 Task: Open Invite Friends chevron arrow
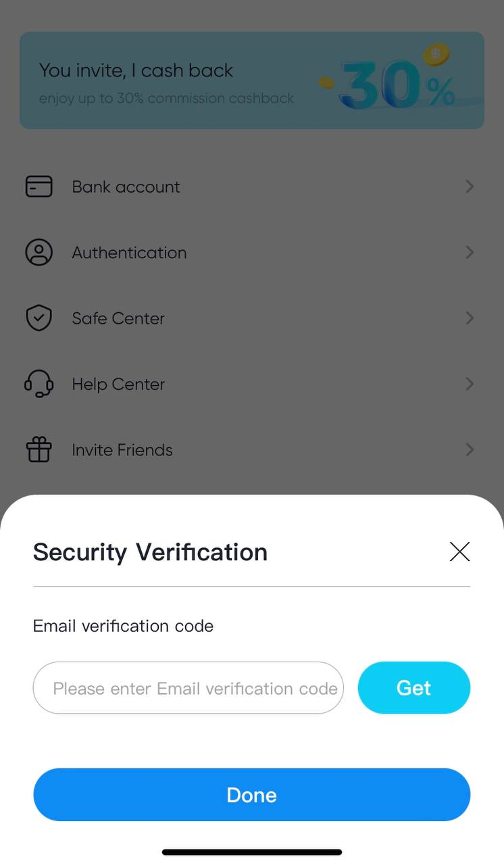tap(470, 450)
